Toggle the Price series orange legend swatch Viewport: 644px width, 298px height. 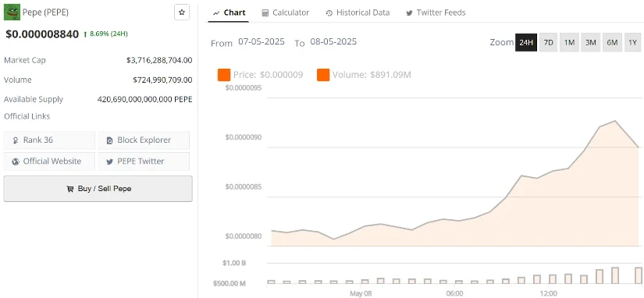[224, 75]
